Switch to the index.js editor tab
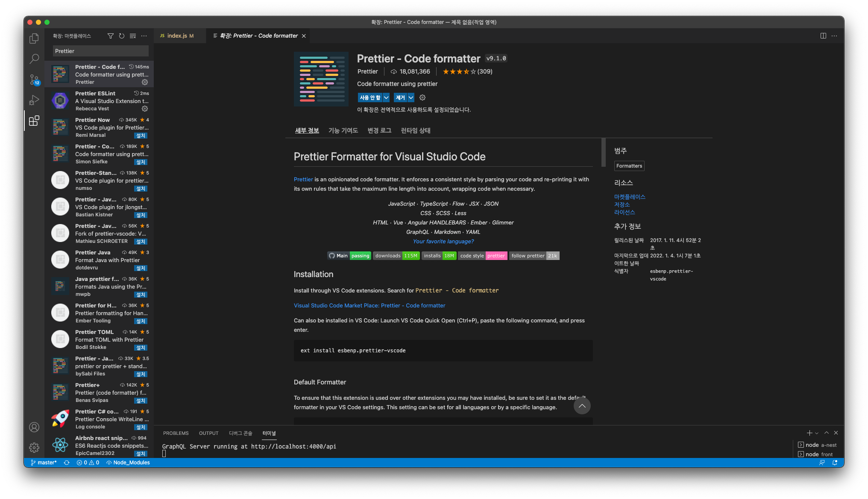Screen dimensions: 868x499 180,36
